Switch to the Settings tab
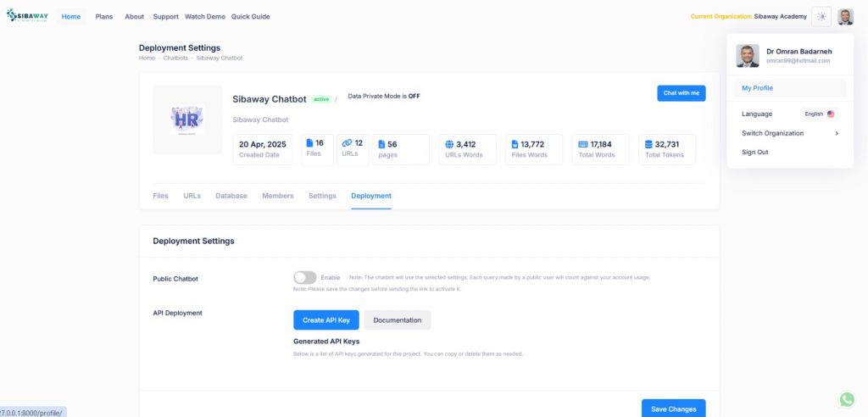Screen dimensions: 868x417 322,196
